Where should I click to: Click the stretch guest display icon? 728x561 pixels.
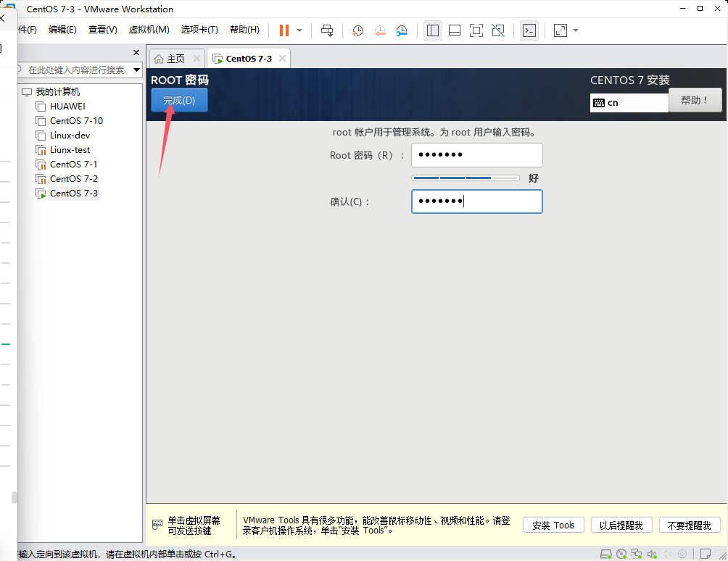coord(561,30)
